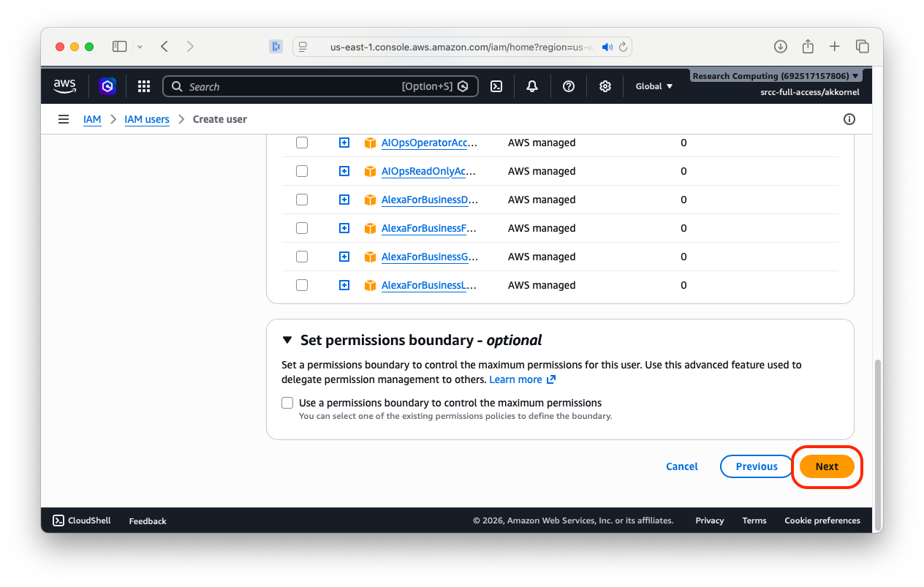Open settings gear in AWS header
The image size is (924, 587).
point(605,86)
